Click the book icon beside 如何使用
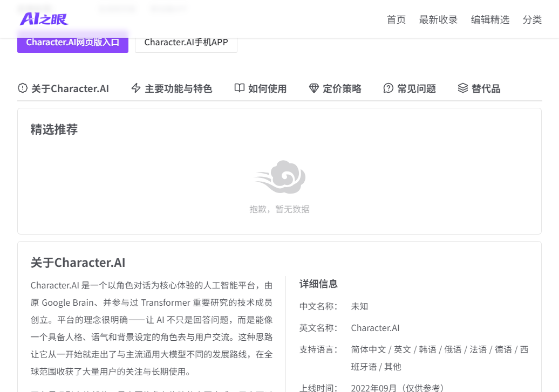 pyautogui.click(x=239, y=88)
